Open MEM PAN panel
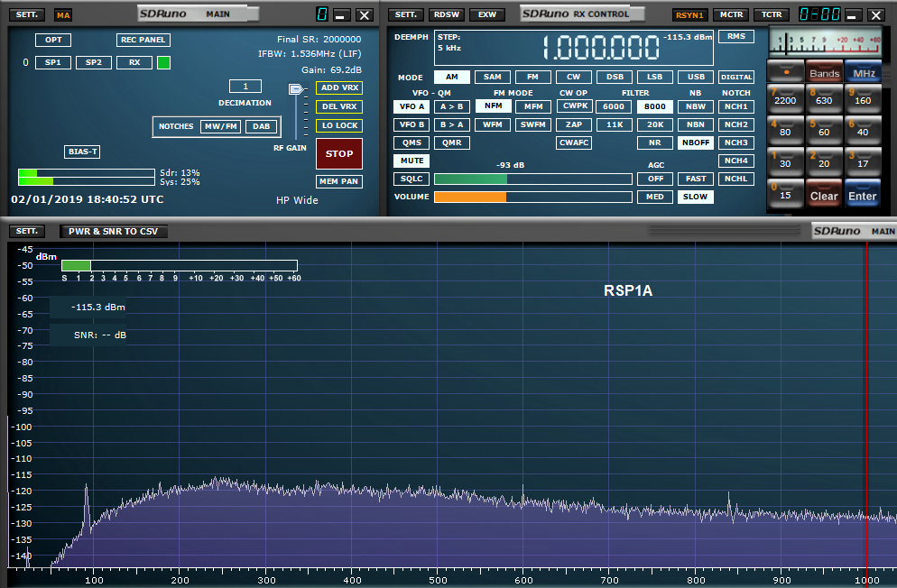This screenshot has height=588, width=897. pos(339,181)
